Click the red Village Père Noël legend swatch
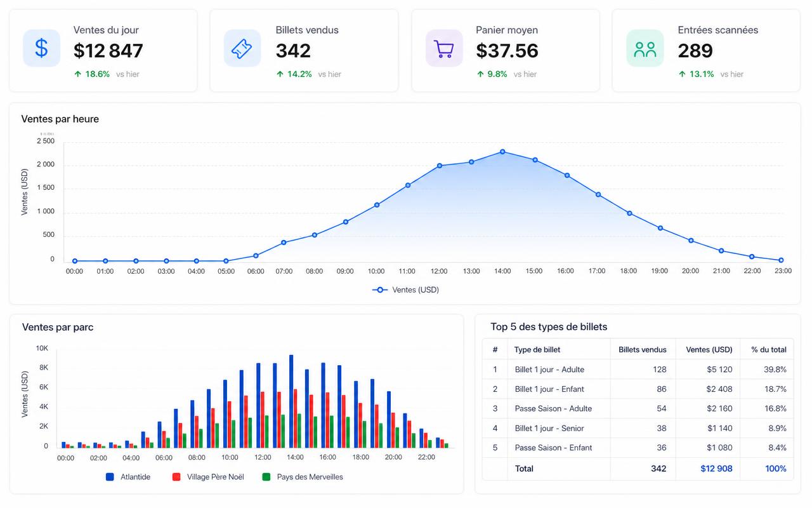Viewport: 812px width, 508px height. tap(176, 476)
